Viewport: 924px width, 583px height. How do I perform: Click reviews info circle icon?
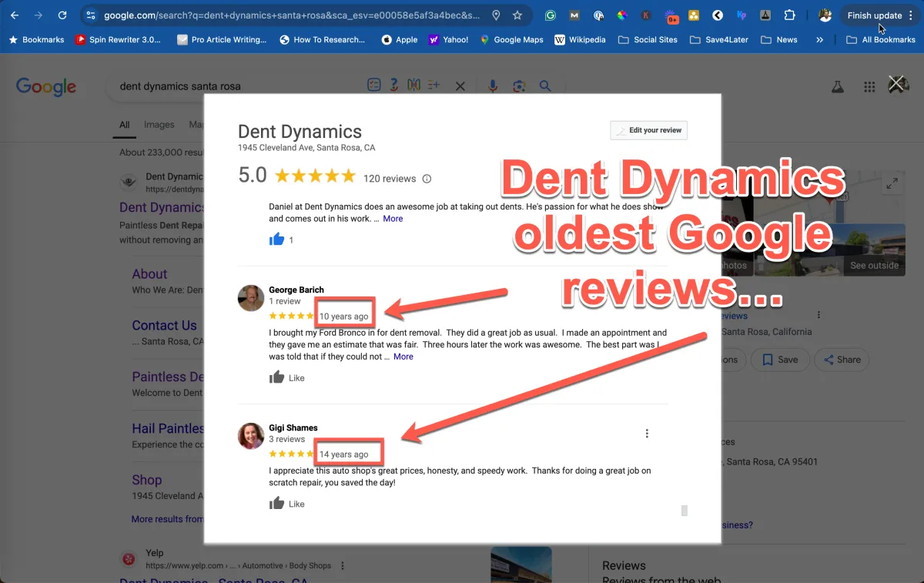click(x=427, y=179)
